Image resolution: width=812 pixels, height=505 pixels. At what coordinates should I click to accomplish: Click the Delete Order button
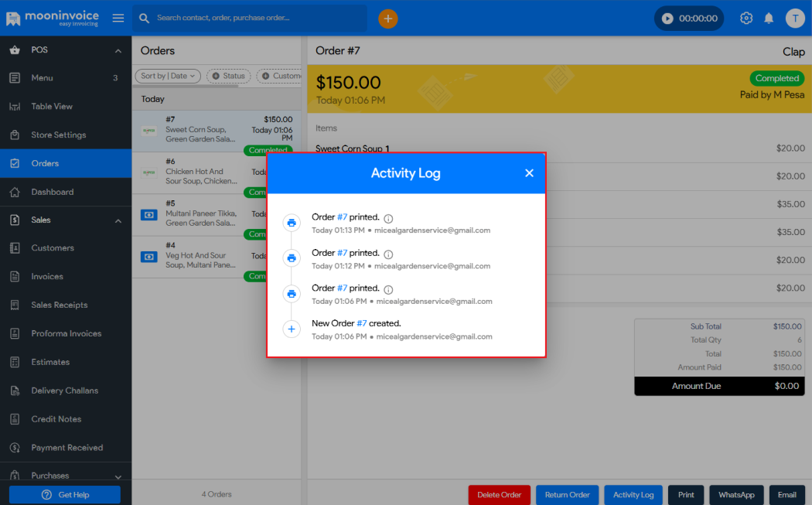(499, 495)
